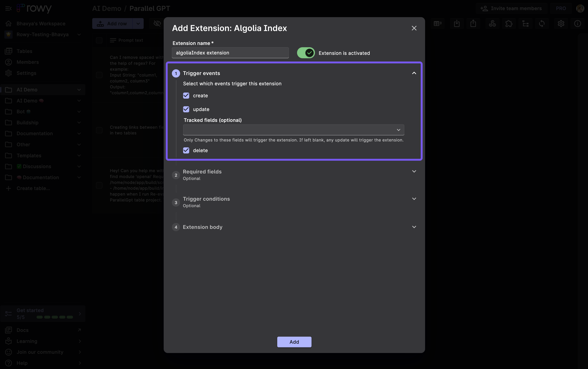This screenshot has width=588, height=369.
Task: Collapse the Trigger events section
Action: (x=414, y=73)
